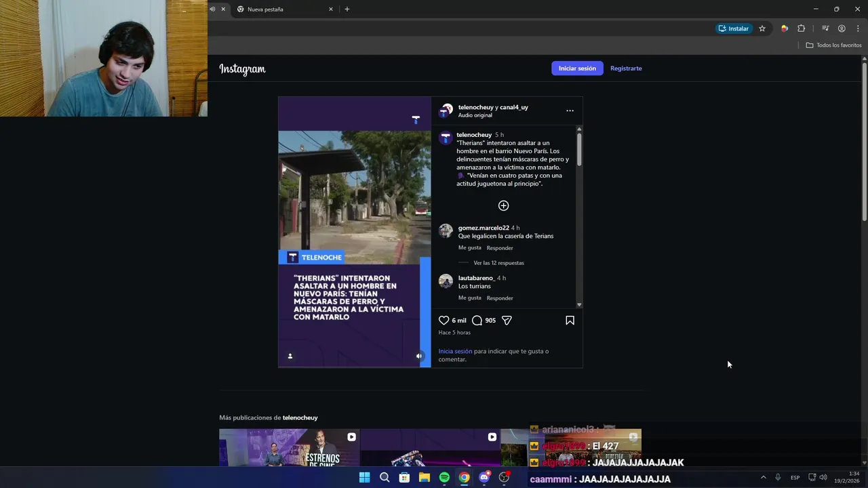Viewport: 868px width, 488px height.
Task: Click the comments scroll down arrow
Action: [579, 305]
